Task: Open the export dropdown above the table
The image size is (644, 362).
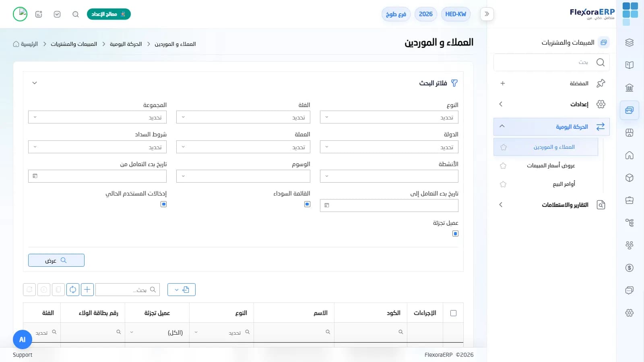Action: pos(182,290)
